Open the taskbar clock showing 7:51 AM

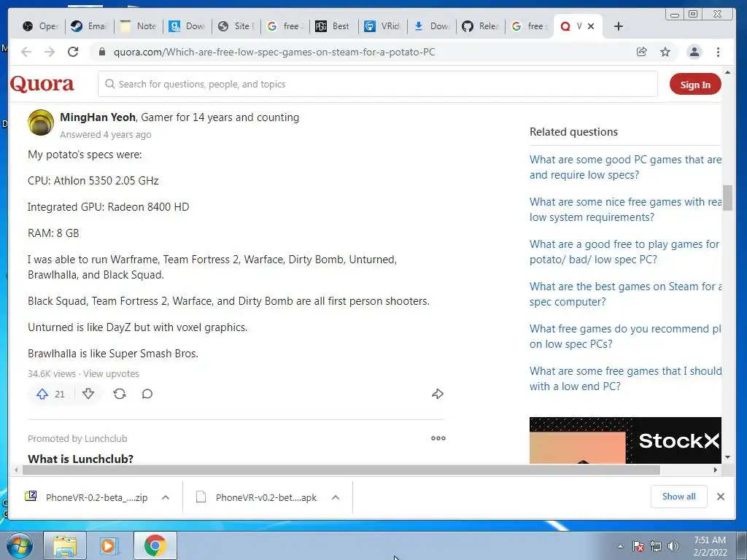coord(710,546)
